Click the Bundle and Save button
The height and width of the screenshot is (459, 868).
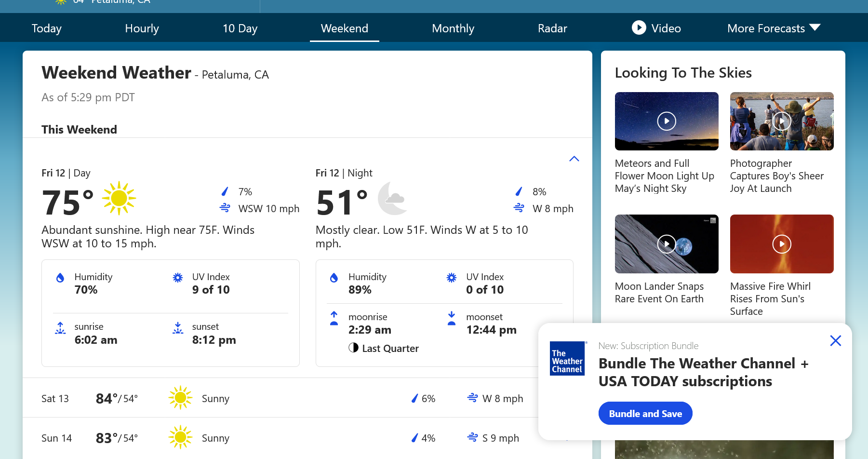tap(645, 413)
